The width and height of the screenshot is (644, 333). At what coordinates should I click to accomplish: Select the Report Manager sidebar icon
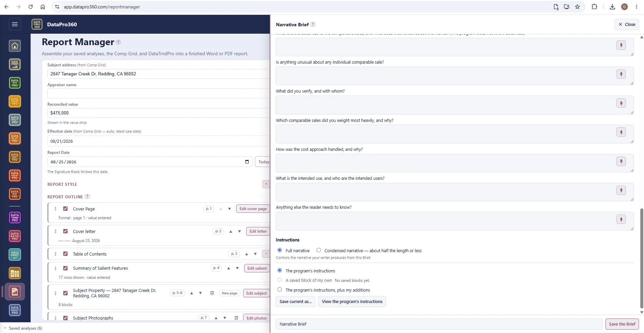[x=15, y=292]
